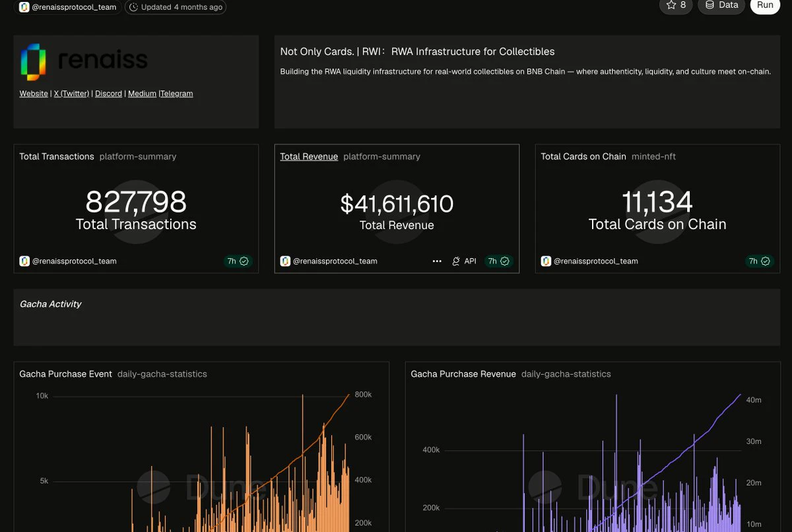Screen dimensions: 792x532
Task: Open the Gacha Purchase Revenue chart title
Action: 463,374
